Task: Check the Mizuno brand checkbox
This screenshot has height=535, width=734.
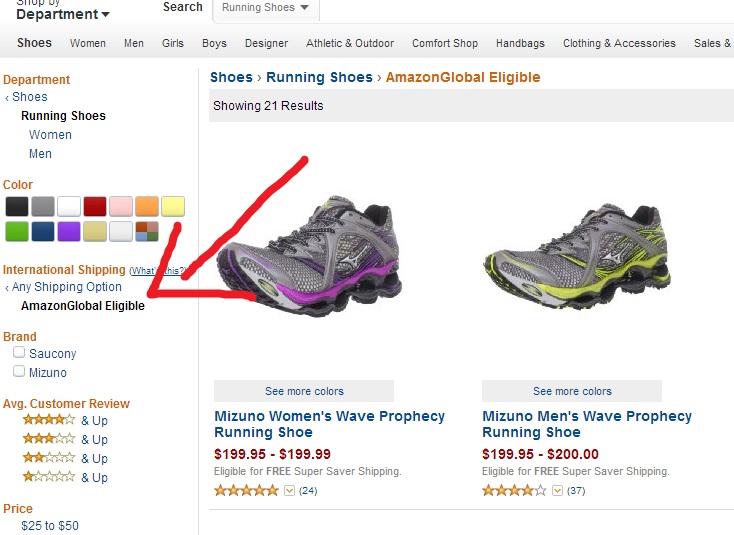Action: (19, 372)
